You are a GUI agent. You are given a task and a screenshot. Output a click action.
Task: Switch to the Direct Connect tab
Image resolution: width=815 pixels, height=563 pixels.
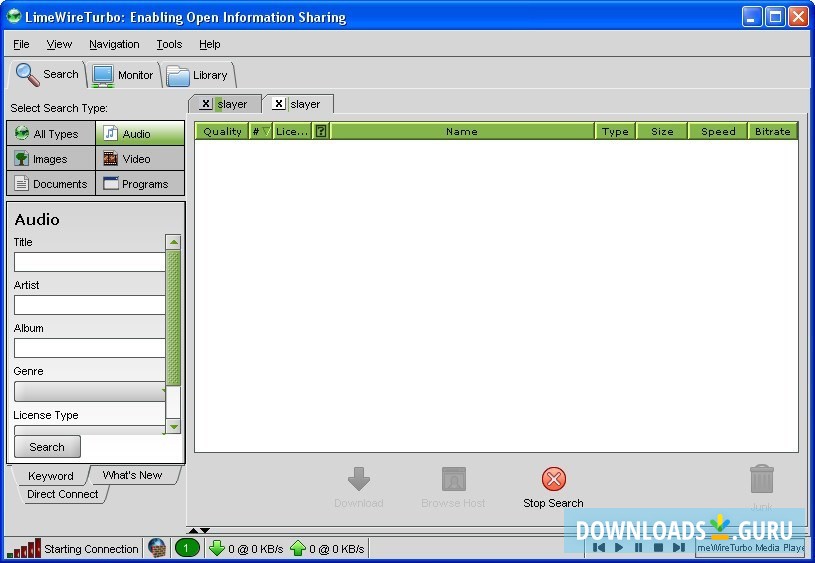tap(62, 494)
